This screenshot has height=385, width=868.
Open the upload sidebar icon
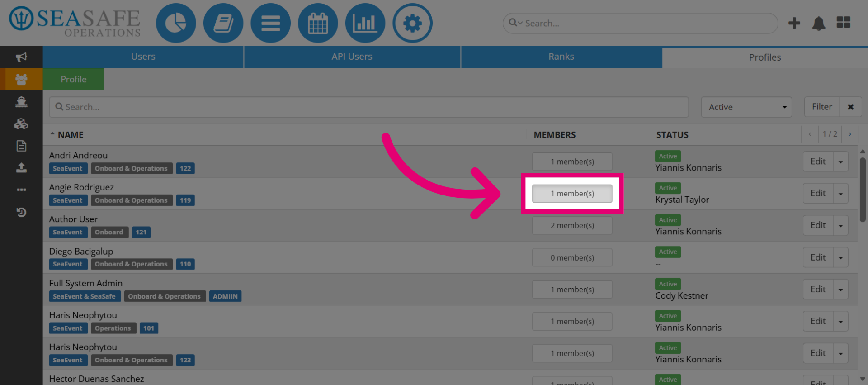coord(21,168)
